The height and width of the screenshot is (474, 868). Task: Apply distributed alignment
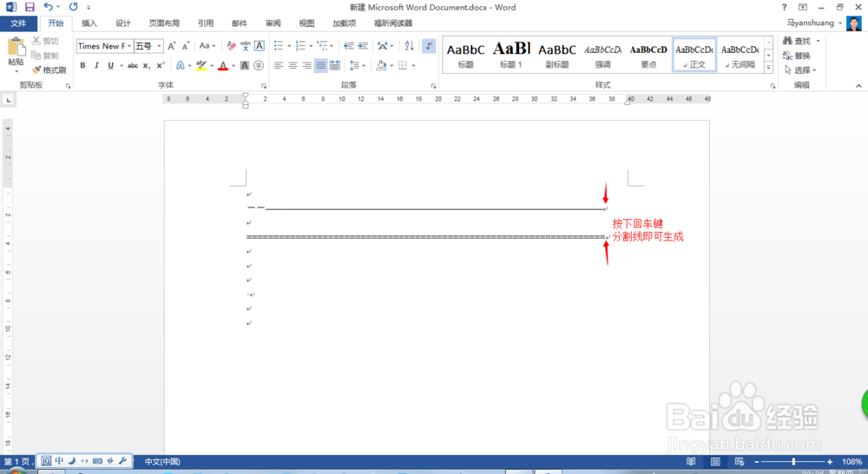[x=335, y=65]
